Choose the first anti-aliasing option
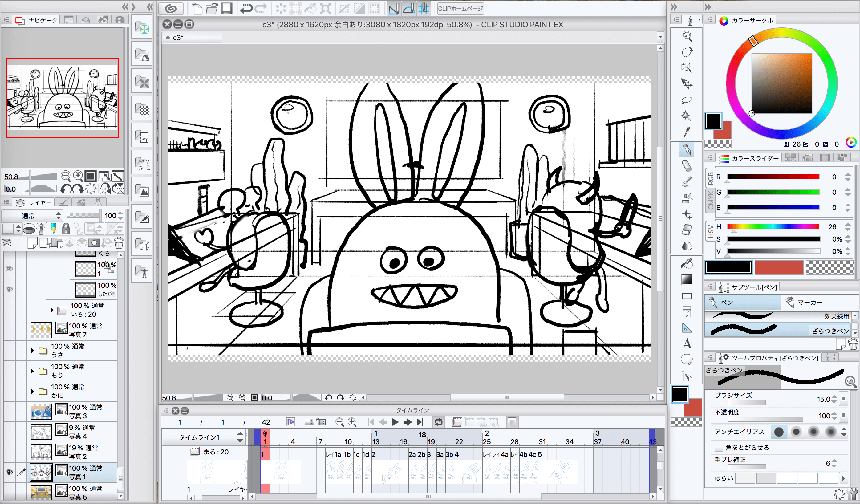The height and width of the screenshot is (504, 860). [x=779, y=432]
